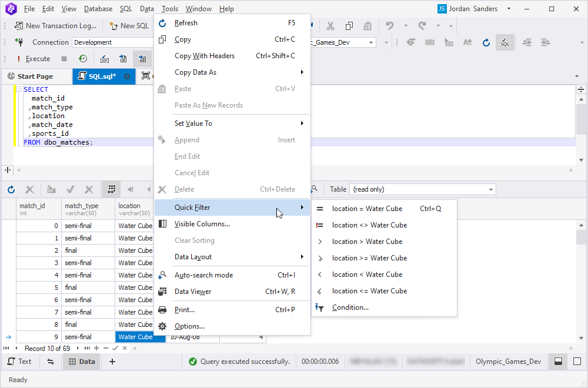
Task: Click the refresh icon in SQL toolbar
Action: (x=486, y=42)
